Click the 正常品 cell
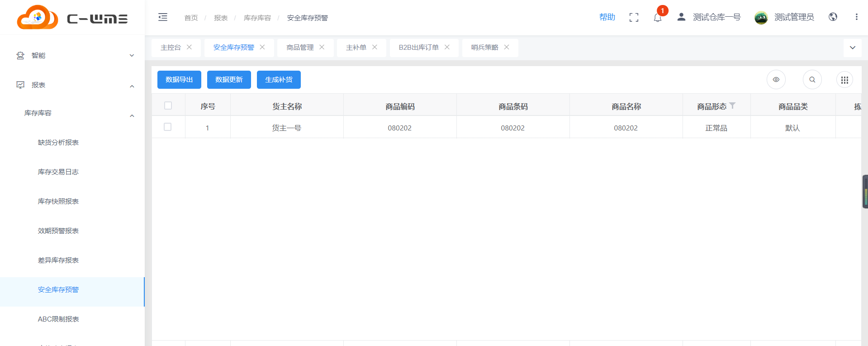 pos(716,128)
